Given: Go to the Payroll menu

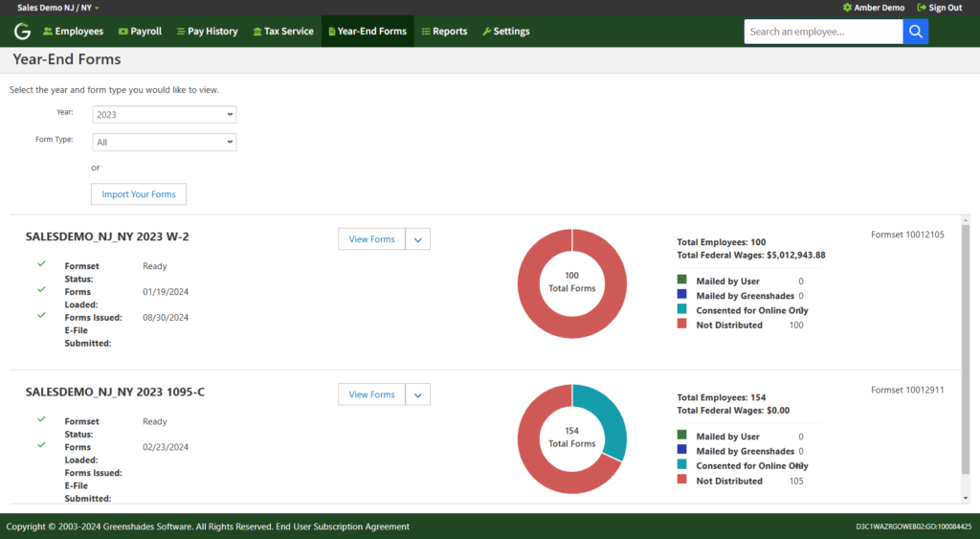Looking at the screenshot, I should pyautogui.click(x=140, y=32).
